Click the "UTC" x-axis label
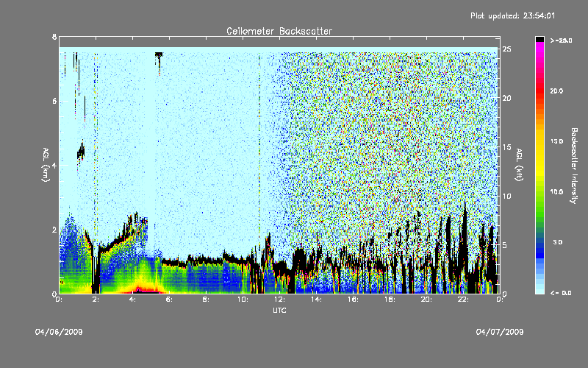 click(x=279, y=310)
